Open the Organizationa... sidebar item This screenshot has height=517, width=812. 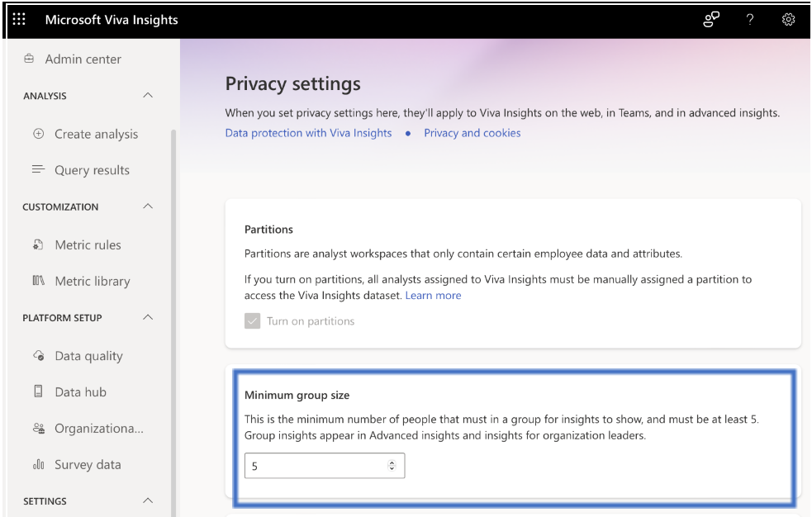pos(99,429)
